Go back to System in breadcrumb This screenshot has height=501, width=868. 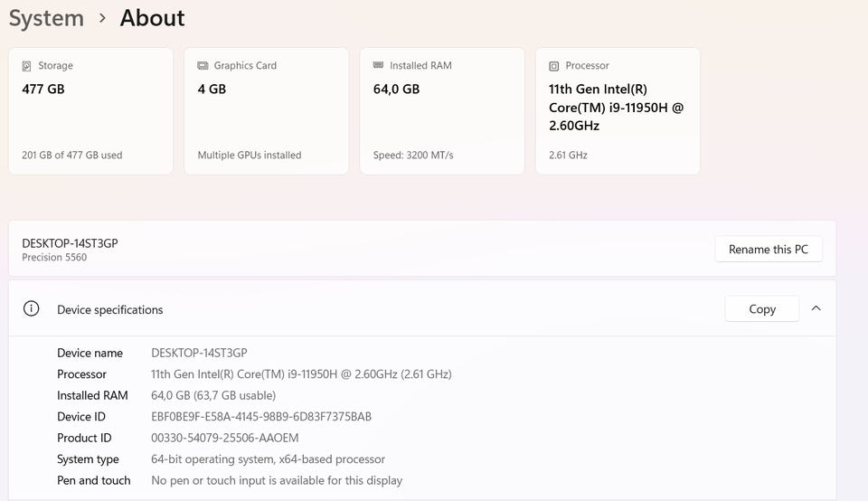click(x=46, y=18)
